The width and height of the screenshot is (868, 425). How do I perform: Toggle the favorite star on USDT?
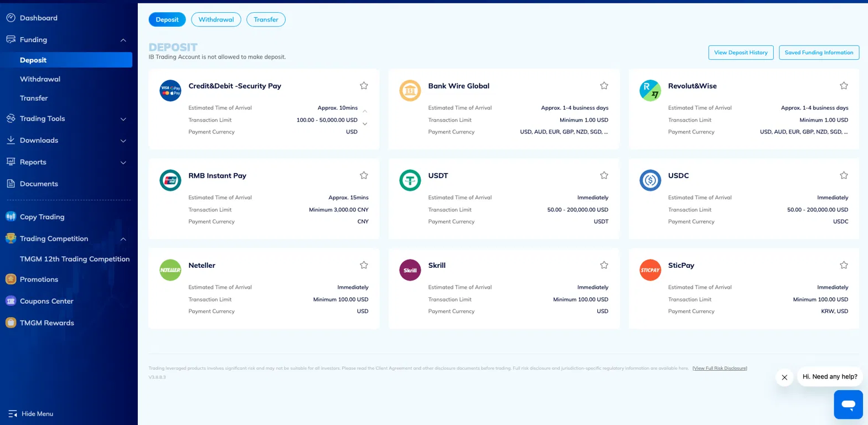tap(604, 175)
